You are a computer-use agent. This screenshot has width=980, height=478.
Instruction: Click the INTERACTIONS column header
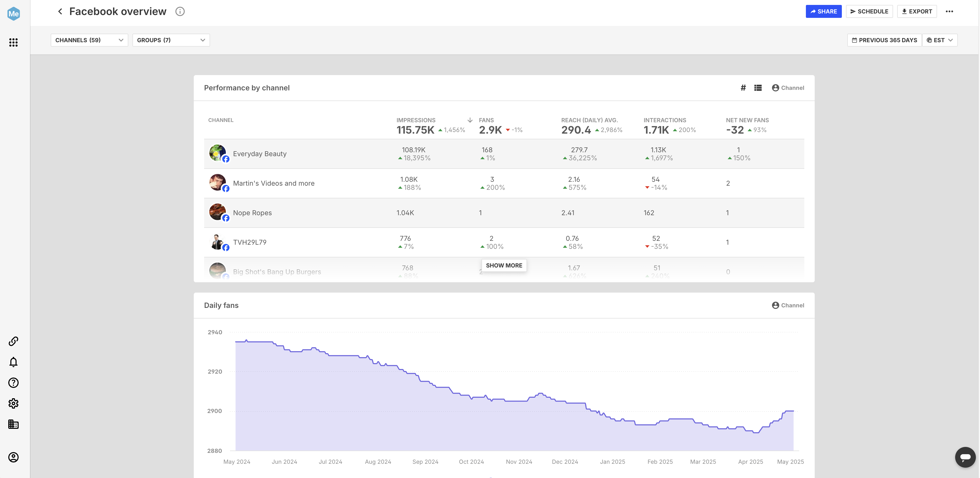[x=665, y=120]
